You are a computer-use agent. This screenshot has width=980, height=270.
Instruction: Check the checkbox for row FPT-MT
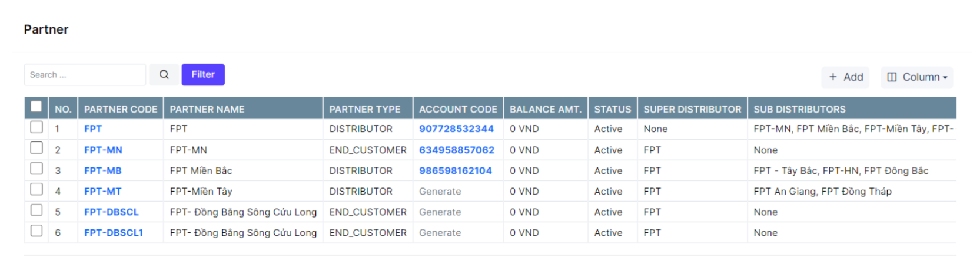[x=36, y=189]
